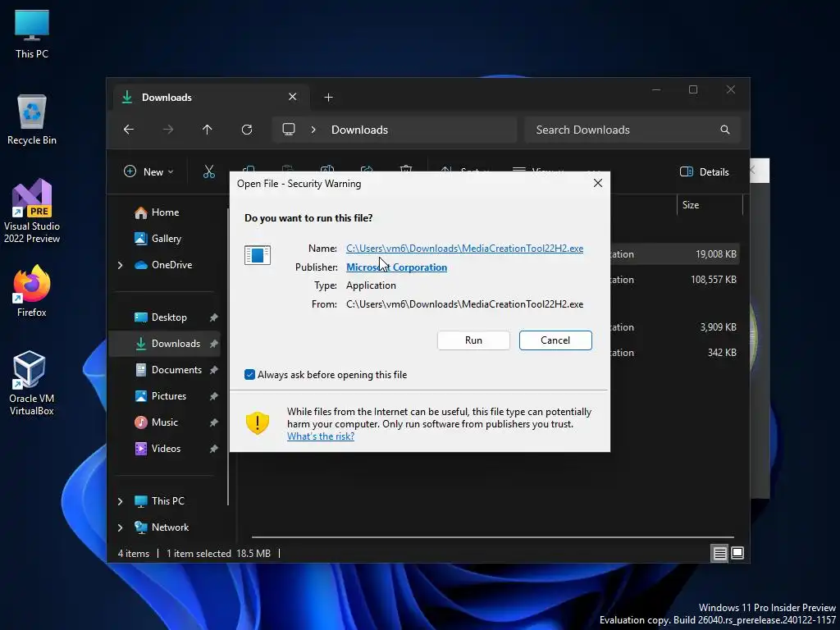Switch to large thumbnails view icon
The image size is (840, 630).
737,553
